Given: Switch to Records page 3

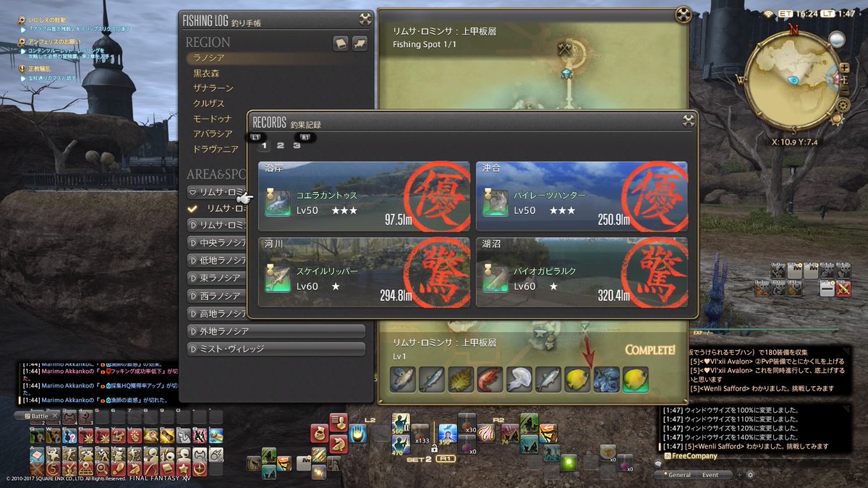Looking at the screenshot, I should click(297, 146).
